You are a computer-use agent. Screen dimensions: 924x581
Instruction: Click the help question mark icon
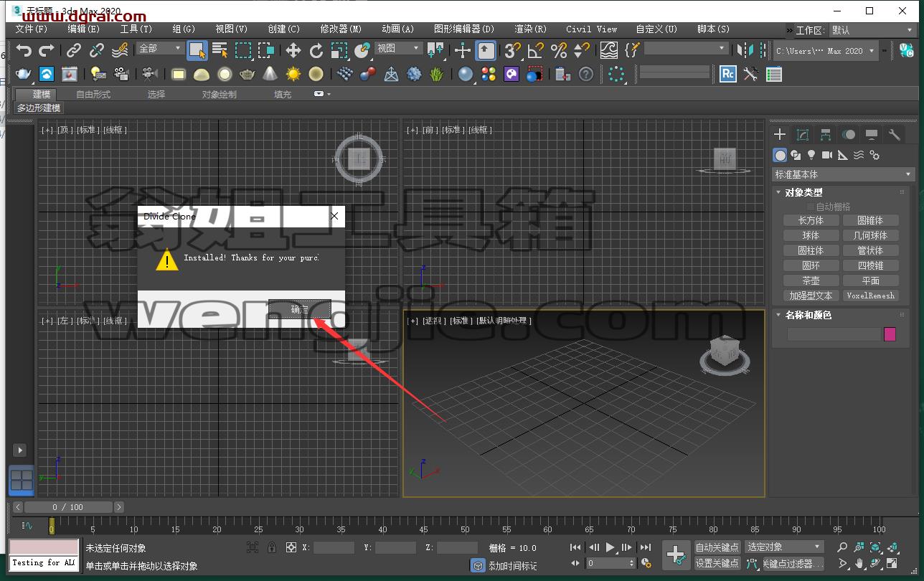586,74
